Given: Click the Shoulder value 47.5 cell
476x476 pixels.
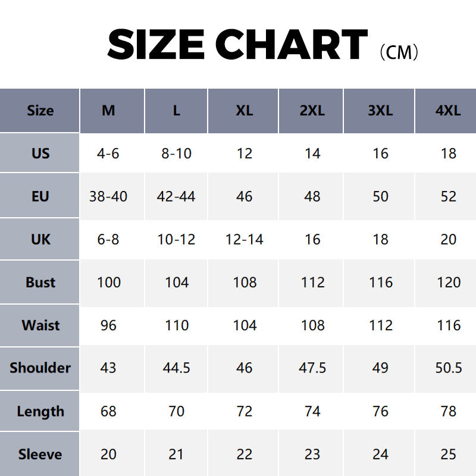Looking at the screenshot, I should point(312,368).
